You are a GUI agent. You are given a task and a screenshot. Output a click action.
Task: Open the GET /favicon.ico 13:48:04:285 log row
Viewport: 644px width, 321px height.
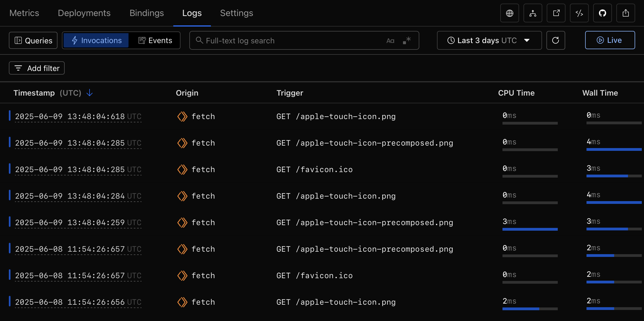314,169
